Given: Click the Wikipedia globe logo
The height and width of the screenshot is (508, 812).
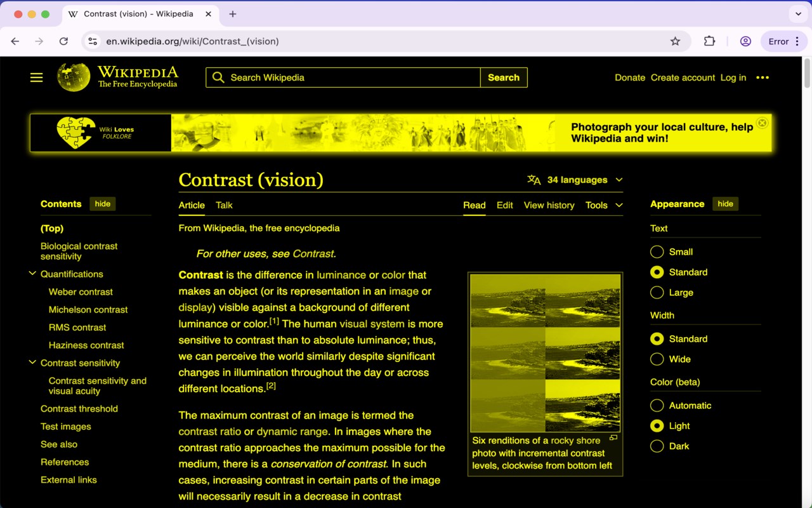Looking at the screenshot, I should (74, 77).
